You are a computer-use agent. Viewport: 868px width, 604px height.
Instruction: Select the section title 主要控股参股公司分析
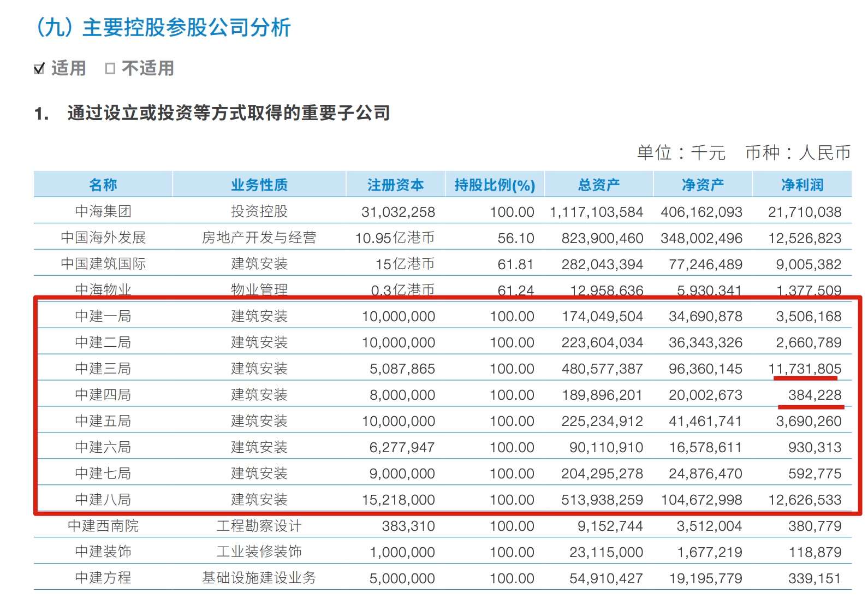click(x=187, y=27)
